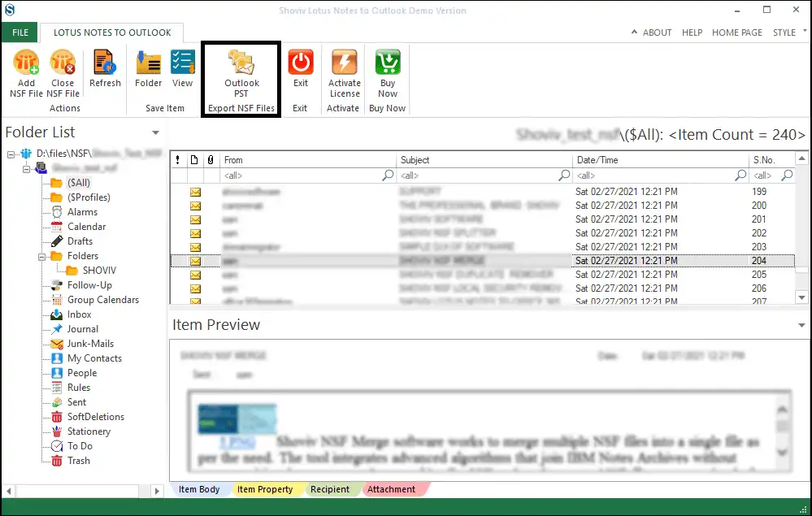Collapse the Folders tree node

pos(41,256)
